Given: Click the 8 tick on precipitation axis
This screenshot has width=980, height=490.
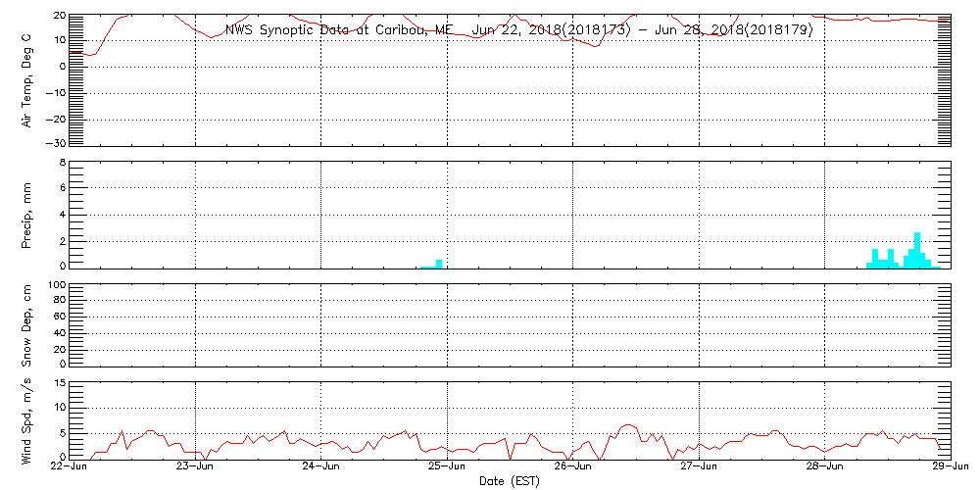Looking at the screenshot, I should click(x=62, y=162).
